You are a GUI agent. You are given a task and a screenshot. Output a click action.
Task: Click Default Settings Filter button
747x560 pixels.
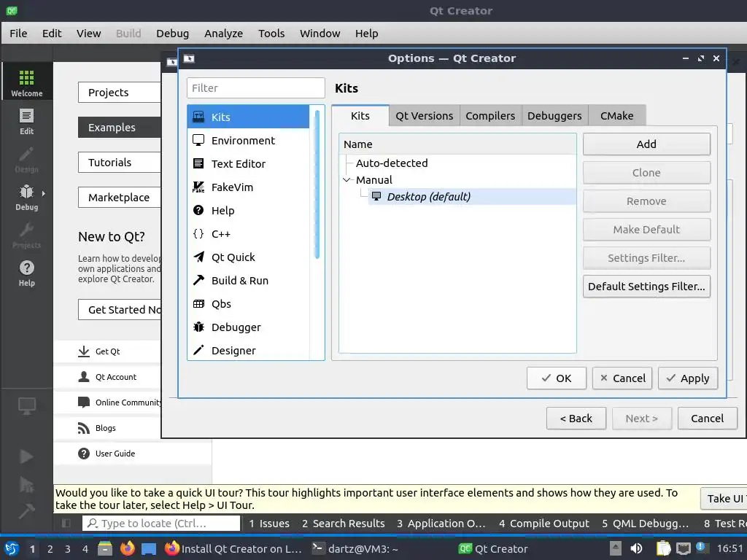pos(646,286)
